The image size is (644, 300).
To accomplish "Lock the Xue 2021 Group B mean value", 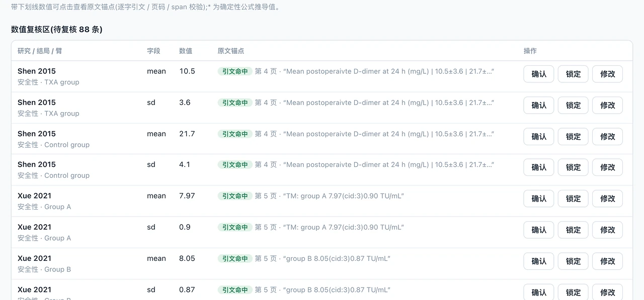I will 573,261.
